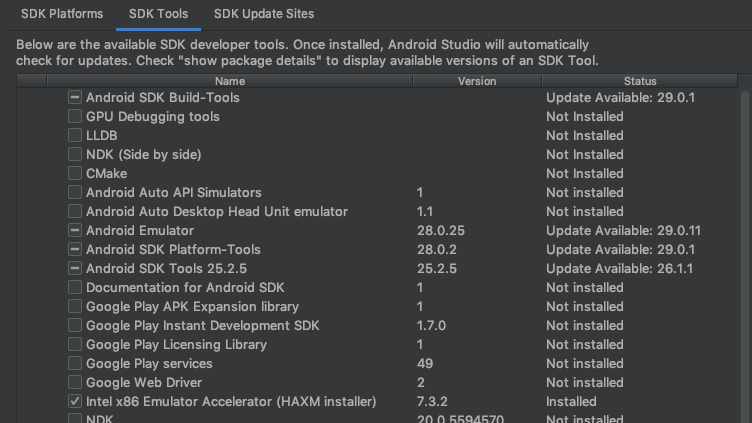Image resolution: width=752 pixels, height=423 pixels.
Task: Select the Google Play Licensing Library row
Action: click(377, 344)
